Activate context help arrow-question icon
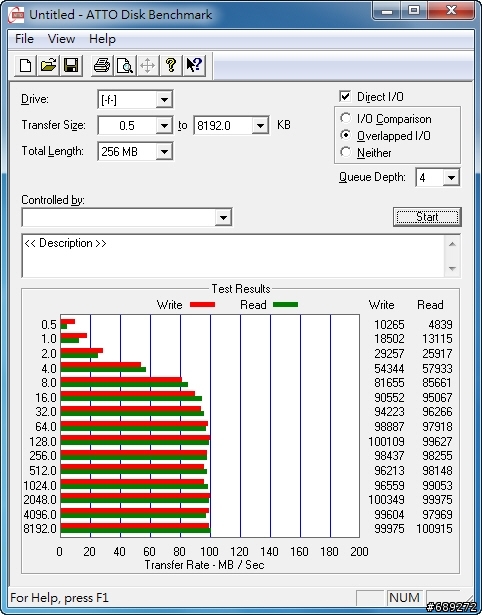 [194, 65]
